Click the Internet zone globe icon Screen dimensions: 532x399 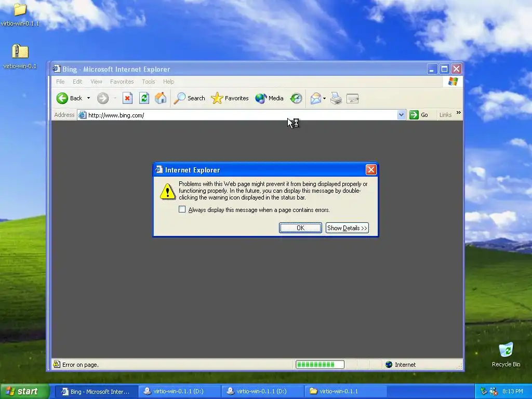389,364
